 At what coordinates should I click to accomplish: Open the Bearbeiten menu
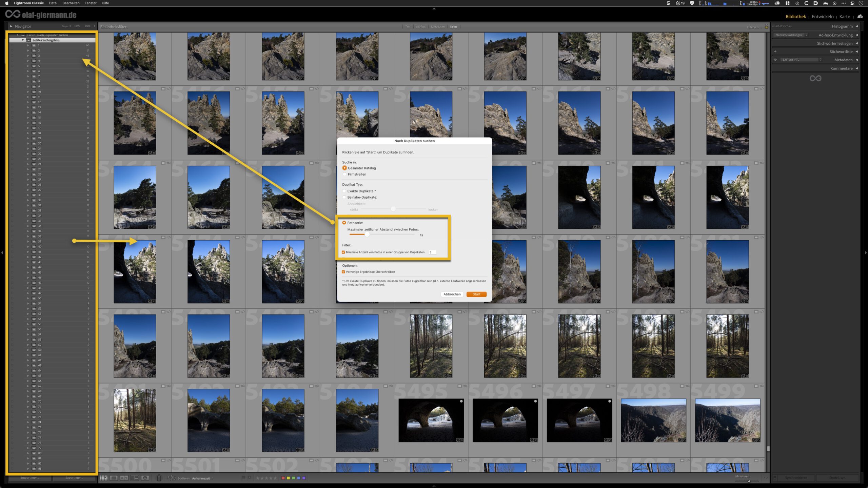point(71,3)
